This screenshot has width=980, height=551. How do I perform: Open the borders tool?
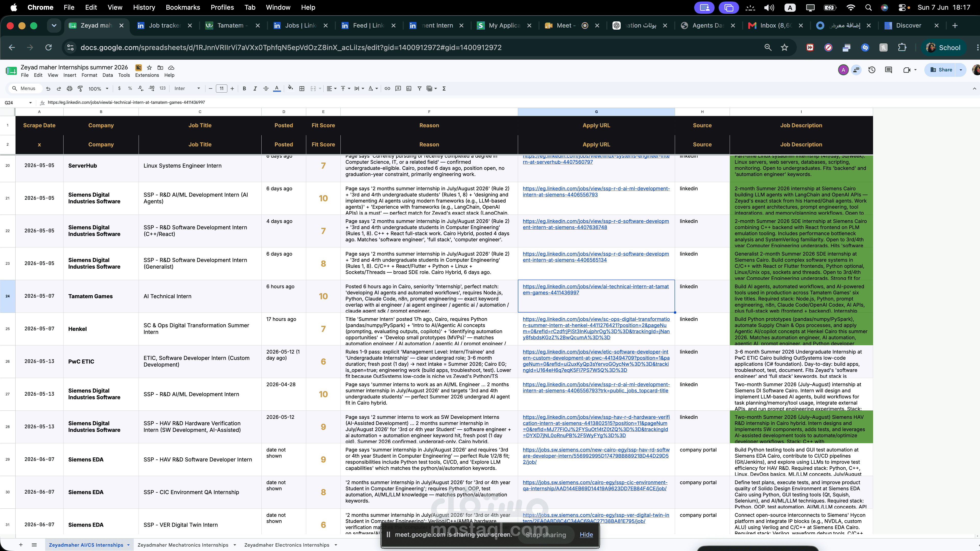pos(302,89)
